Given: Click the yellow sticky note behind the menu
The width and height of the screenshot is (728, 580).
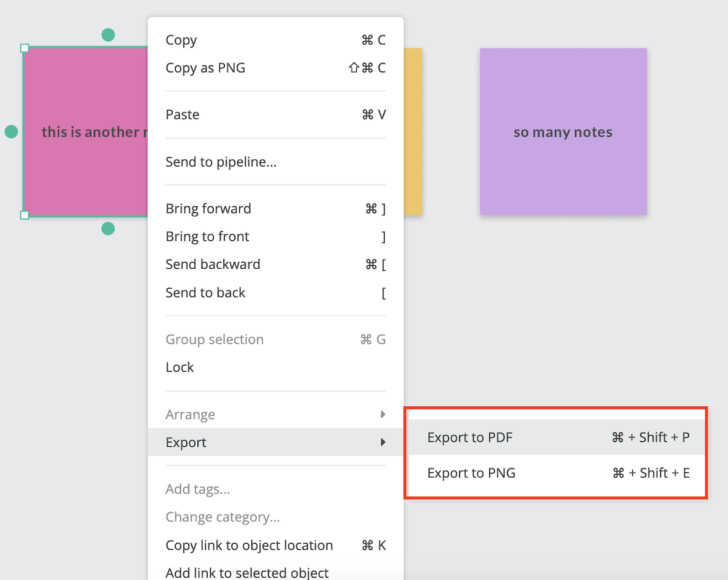Looking at the screenshot, I should 413,131.
